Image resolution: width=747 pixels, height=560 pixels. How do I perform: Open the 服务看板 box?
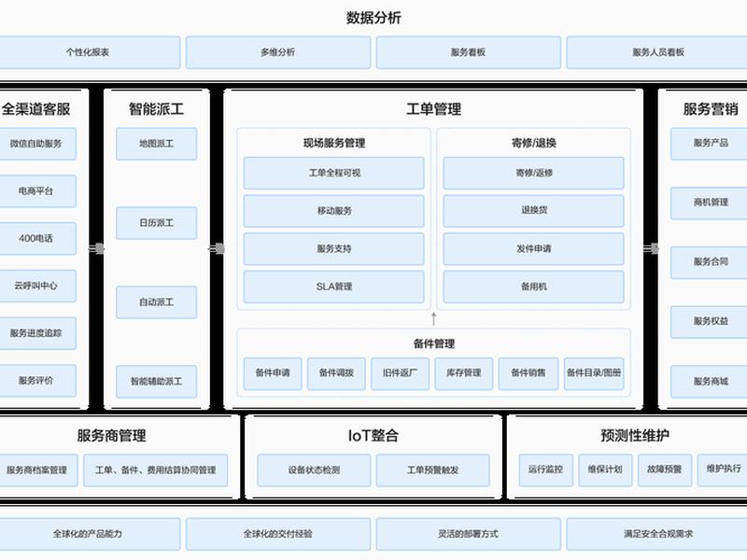(x=469, y=52)
